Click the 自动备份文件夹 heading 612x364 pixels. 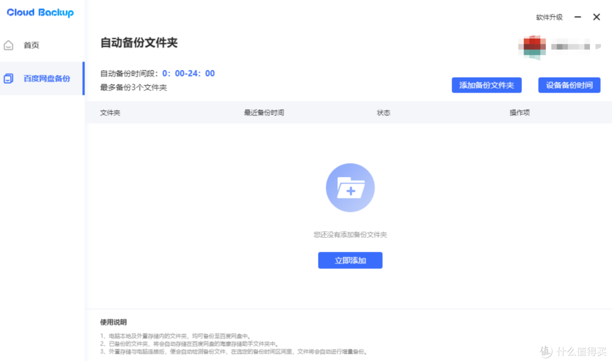[139, 42]
